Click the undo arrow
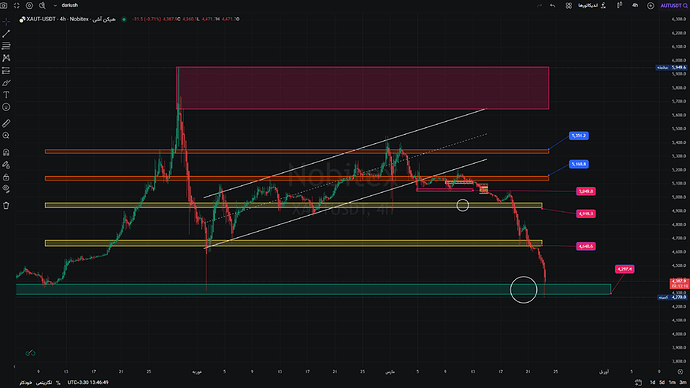This screenshot has width=690, height=388. [x=553, y=5]
